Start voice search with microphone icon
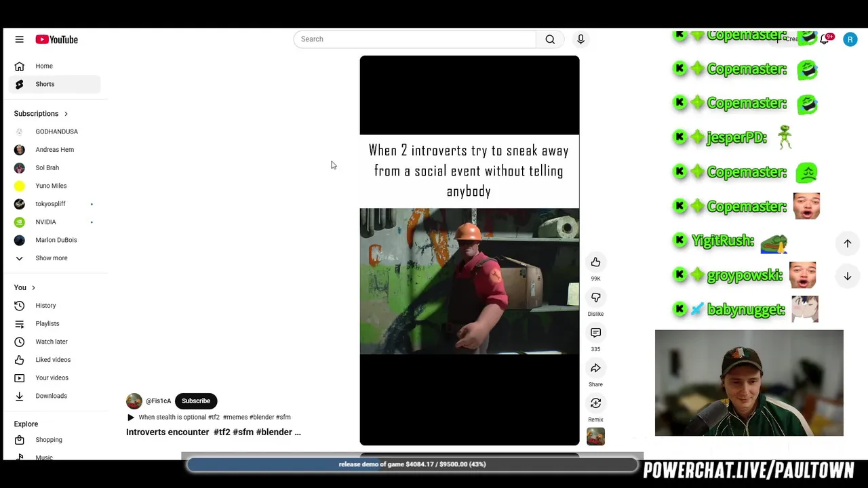The image size is (868, 488). [x=580, y=39]
